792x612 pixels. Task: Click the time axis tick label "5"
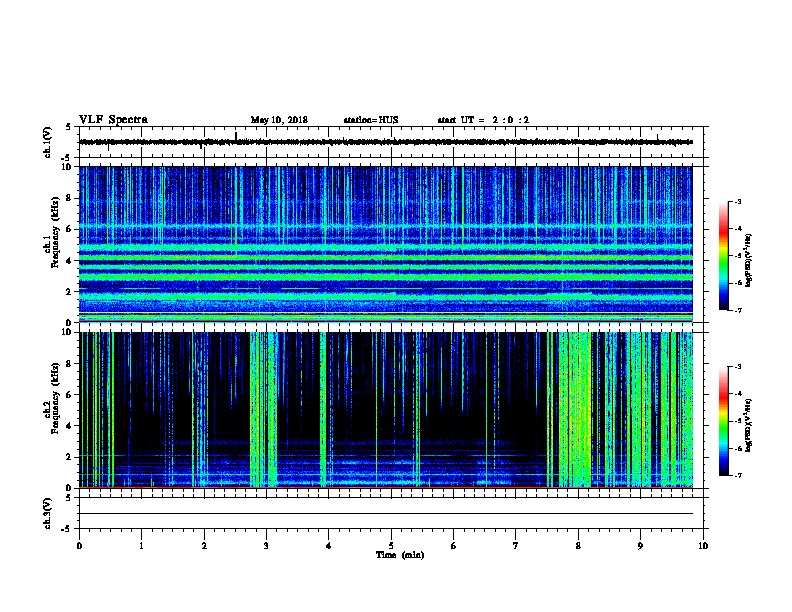[x=391, y=546]
